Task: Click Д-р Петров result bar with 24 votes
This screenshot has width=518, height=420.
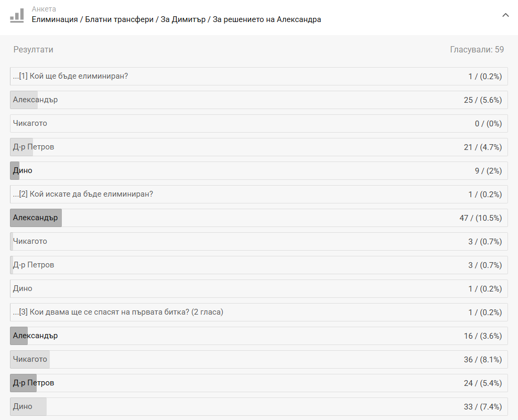Action: tap(258, 383)
